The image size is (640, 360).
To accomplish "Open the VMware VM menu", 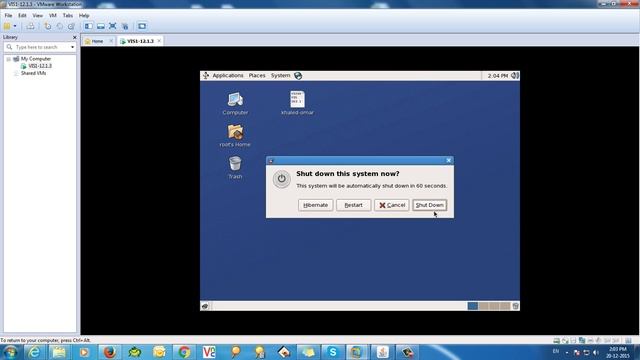I will [53, 16].
